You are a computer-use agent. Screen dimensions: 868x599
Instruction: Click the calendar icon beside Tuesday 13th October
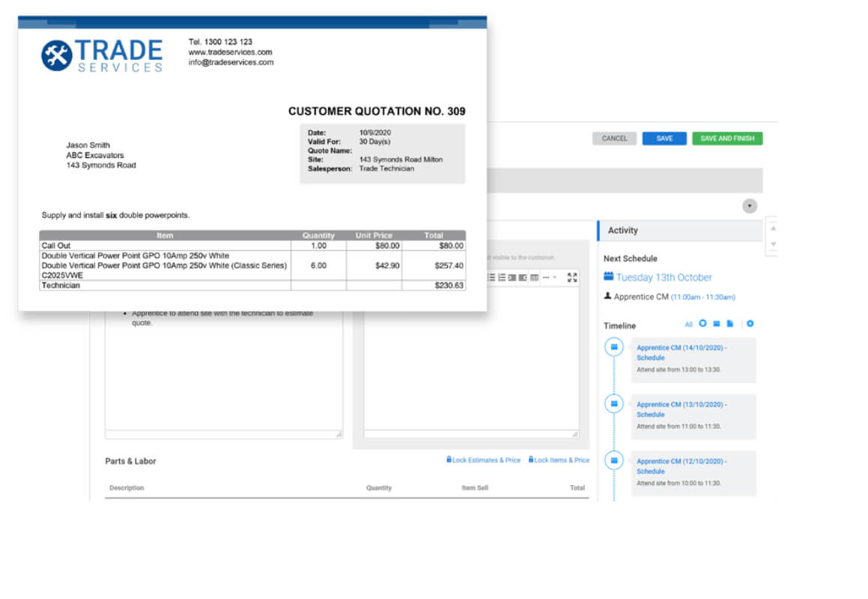click(608, 276)
